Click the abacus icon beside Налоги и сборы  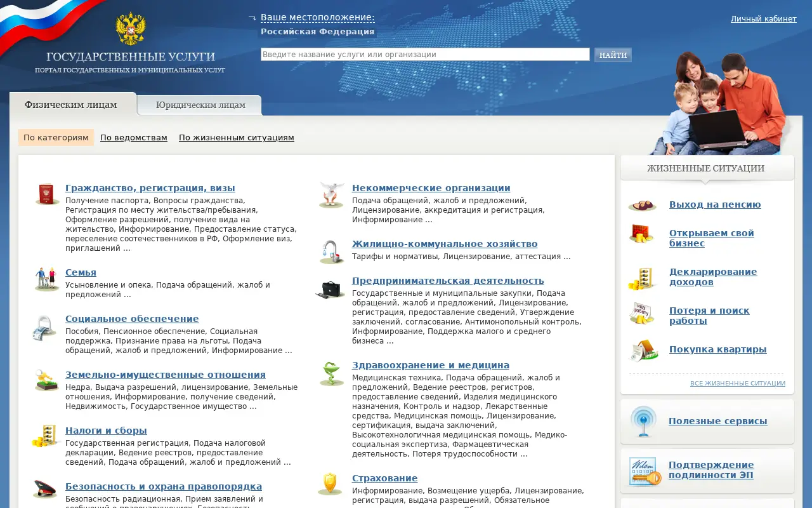[x=46, y=436]
